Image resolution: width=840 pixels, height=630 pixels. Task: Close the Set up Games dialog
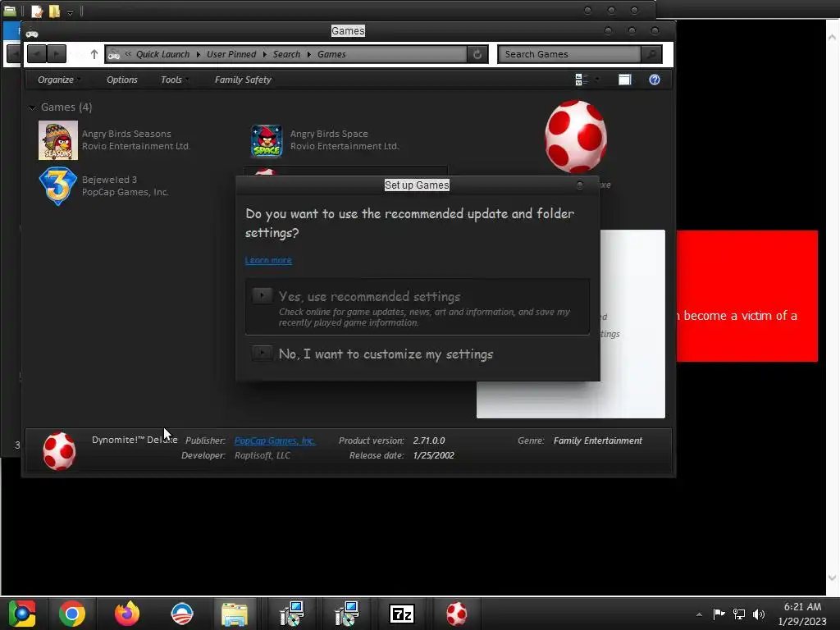tap(580, 185)
